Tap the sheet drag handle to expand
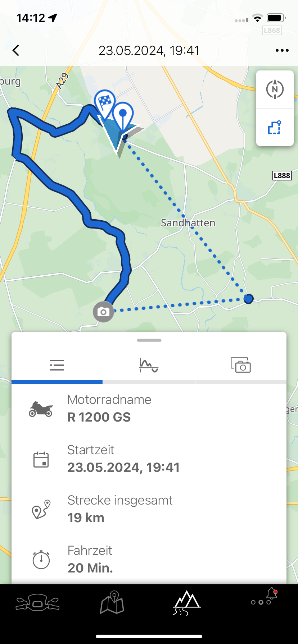 149,340
